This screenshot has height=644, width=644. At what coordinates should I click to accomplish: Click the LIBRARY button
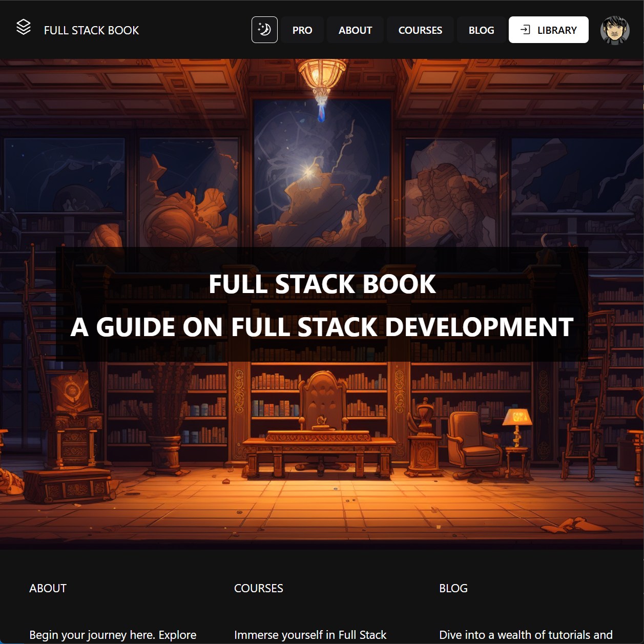(548, 30)
